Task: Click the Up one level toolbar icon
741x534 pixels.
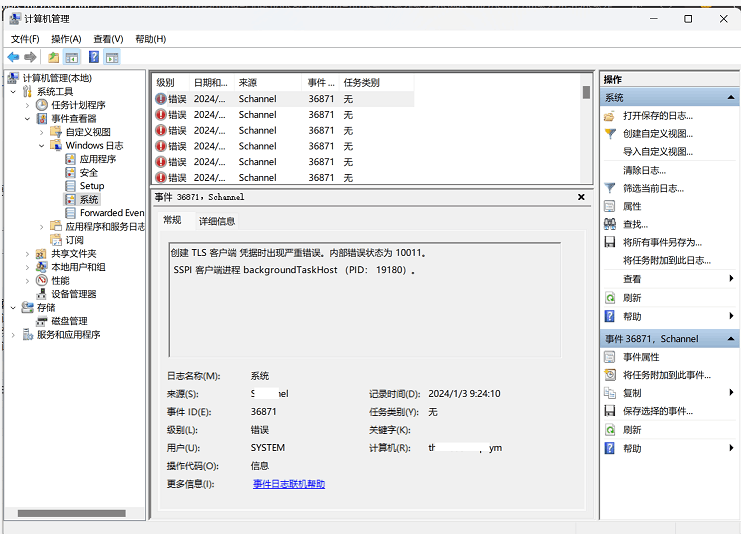Action: [x=53, y=57]
